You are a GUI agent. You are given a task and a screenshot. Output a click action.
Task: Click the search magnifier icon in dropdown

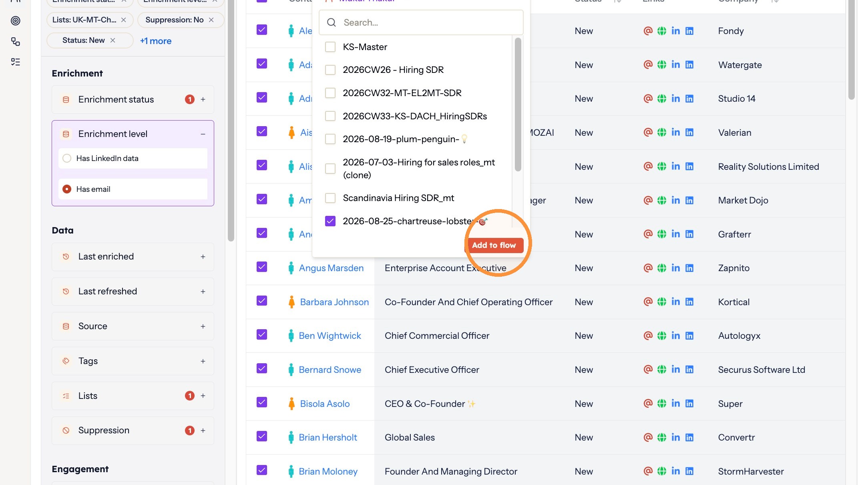332,22
